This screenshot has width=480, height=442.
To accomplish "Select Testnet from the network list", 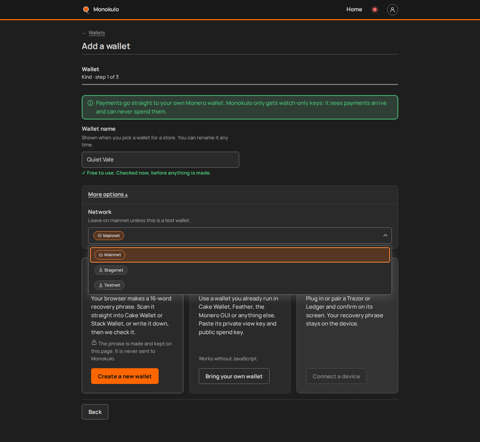I will (240, 285).
